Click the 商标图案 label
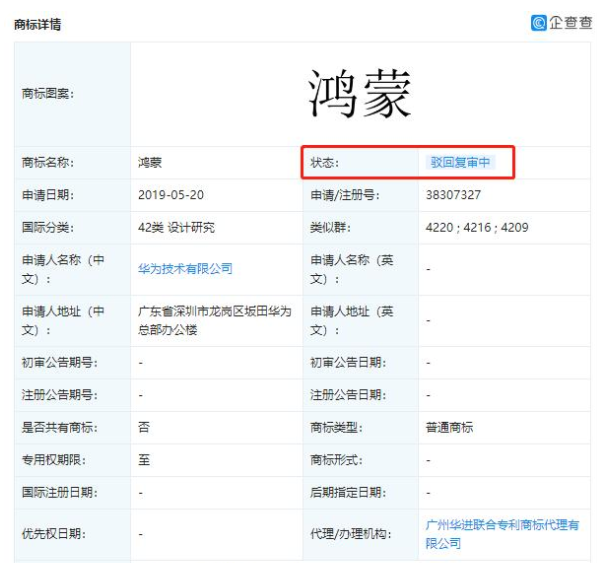 tap(48, 94)
